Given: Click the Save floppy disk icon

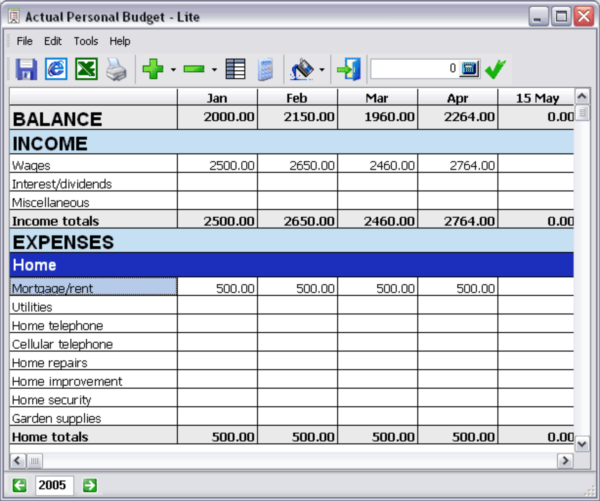Looking at the screenshot, I should point(26,69).
